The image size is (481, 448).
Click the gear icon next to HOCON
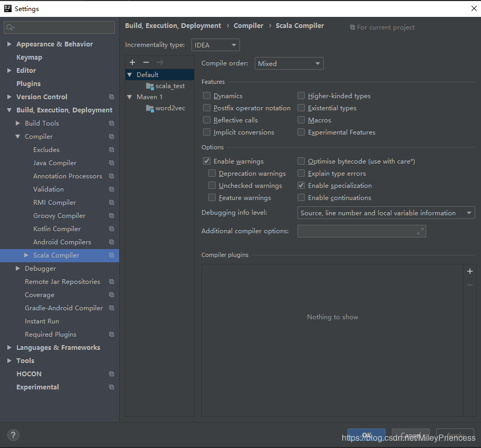click(111, 374)
